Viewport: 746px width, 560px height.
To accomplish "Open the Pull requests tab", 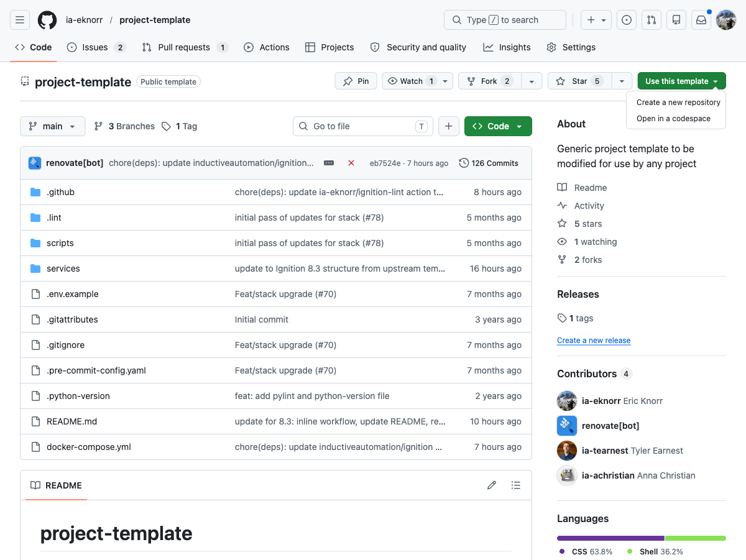I will point(185,47).
